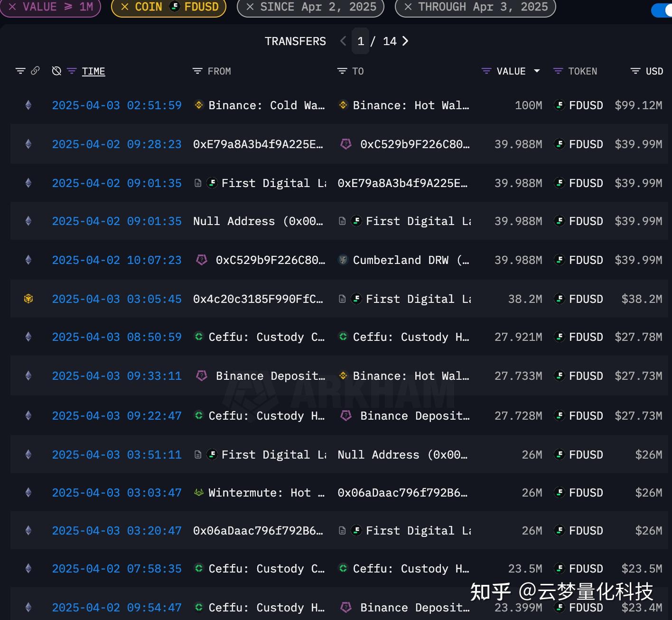This screenshot has height=620, width=672.
Task: Click the Binance logo beside 'Binance: Cold Wallet'
Action: click(x=198, y=105)
